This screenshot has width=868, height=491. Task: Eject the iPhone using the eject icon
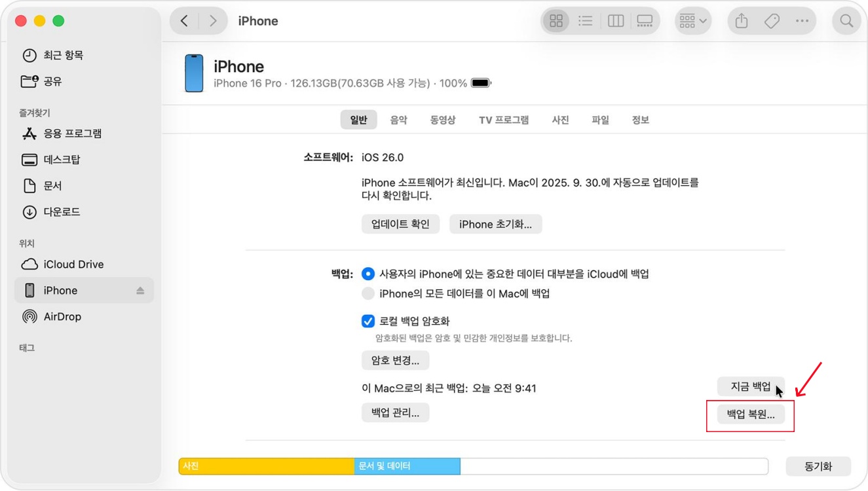pyautogui.click(x=140, y=291)
